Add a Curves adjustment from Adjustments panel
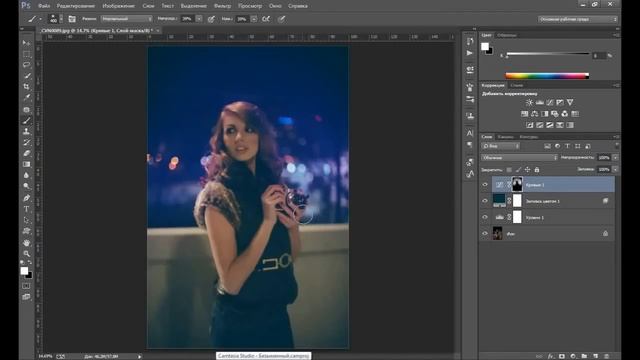 pyautogui.click(x=550, y=102)
